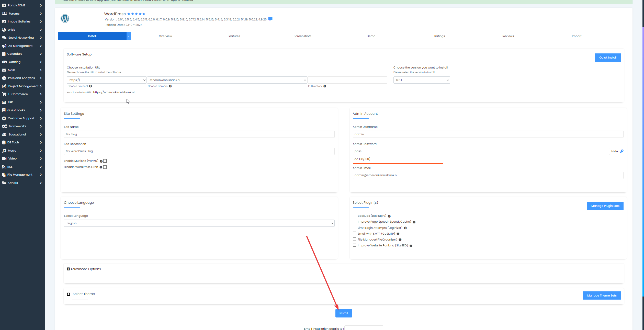Open the Import tab
The image size is (644, 330).
pos(577,36)
